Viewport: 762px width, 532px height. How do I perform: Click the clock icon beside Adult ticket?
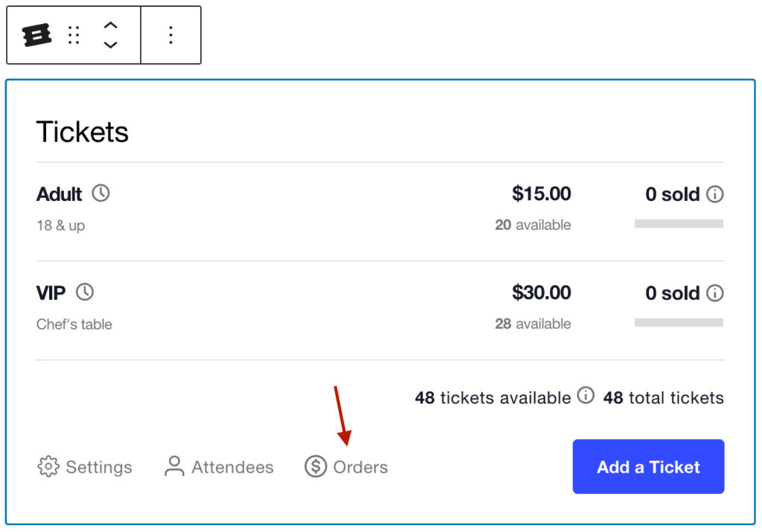point(102,192)
